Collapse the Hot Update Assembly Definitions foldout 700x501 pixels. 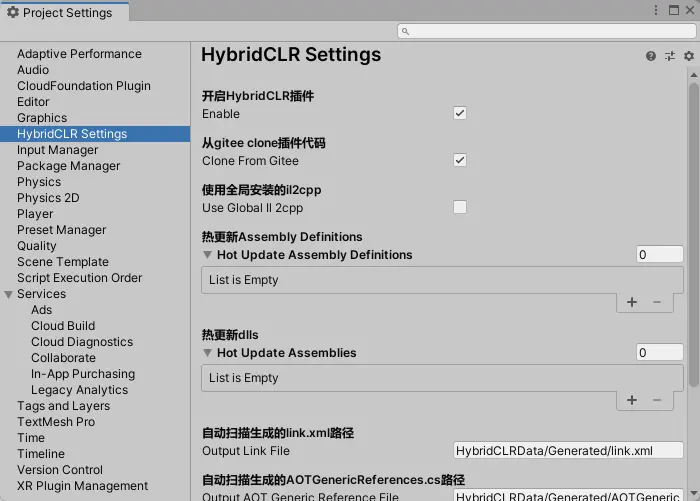[x=208, y=255]
